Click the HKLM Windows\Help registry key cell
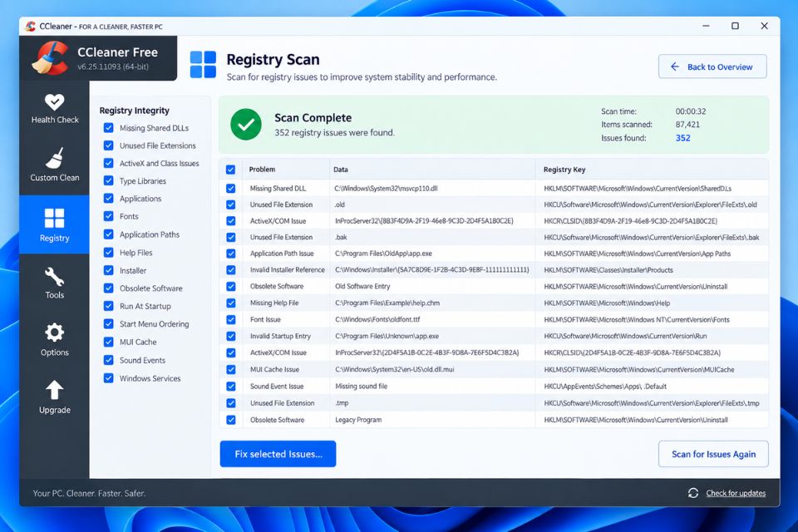Viewport: 798px width, 532px height. pos(607,303)
